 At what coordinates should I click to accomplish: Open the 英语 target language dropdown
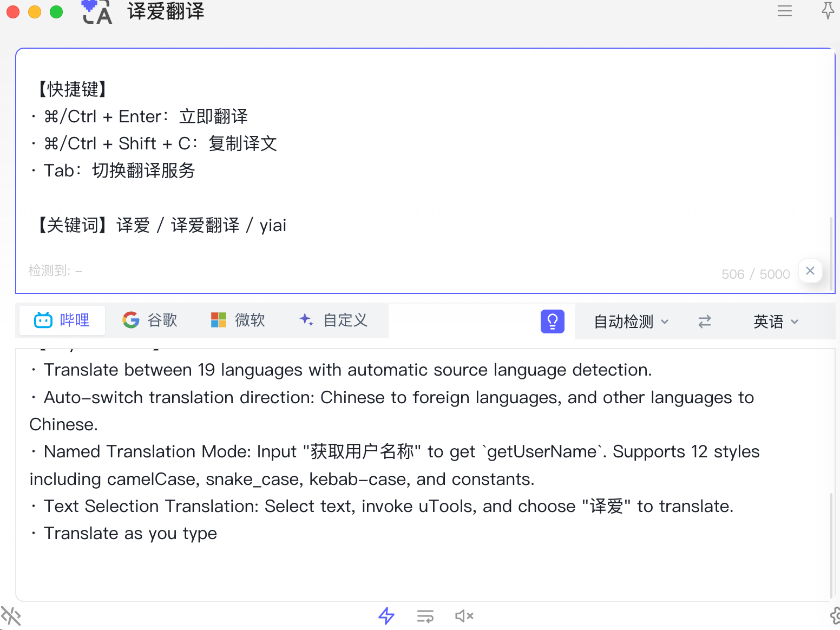(x=776, y=322)
